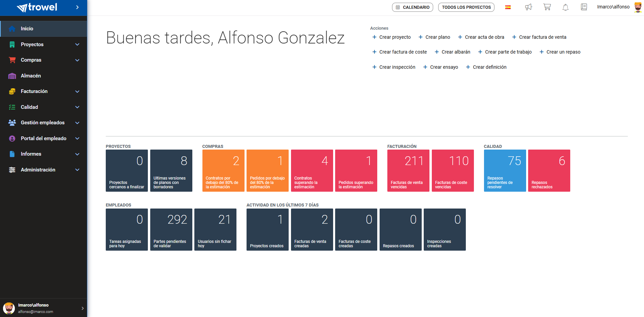Viewport: 644px width, 317px height.
Task: Click the Almacén warehouse icon
Action: tap(12, 76)
